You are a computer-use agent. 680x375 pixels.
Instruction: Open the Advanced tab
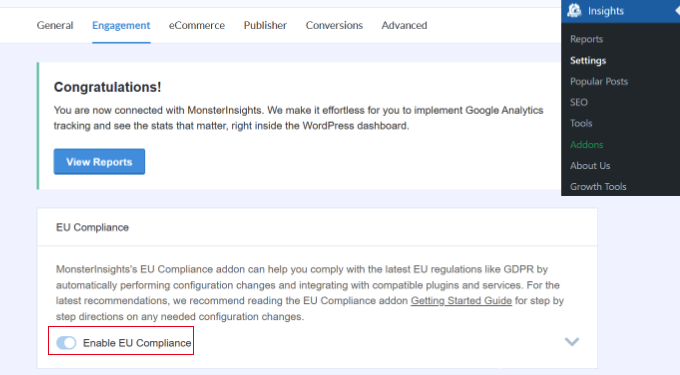[x=404, y=25]
